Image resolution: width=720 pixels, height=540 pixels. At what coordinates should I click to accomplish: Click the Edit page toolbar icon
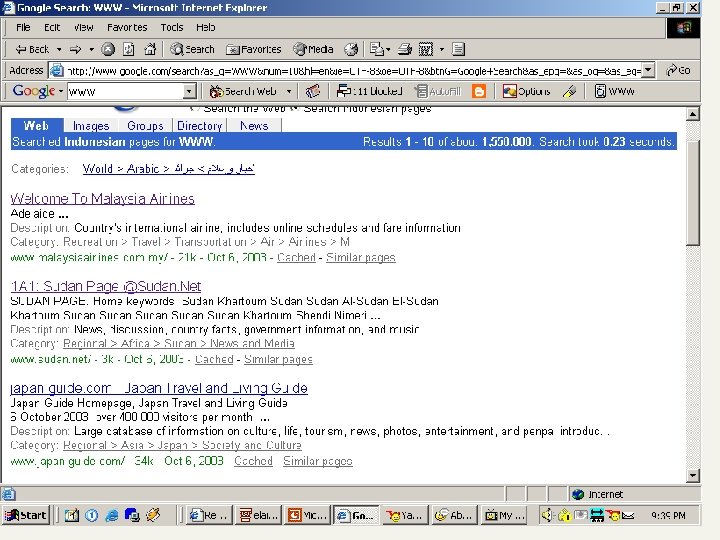coord(426,49)
